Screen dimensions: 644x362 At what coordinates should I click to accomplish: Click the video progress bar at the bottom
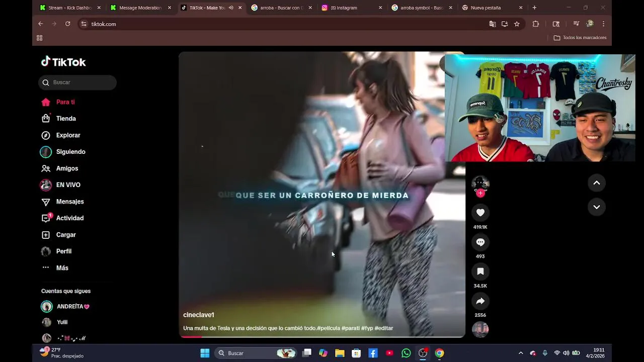(x=322, y=336)
